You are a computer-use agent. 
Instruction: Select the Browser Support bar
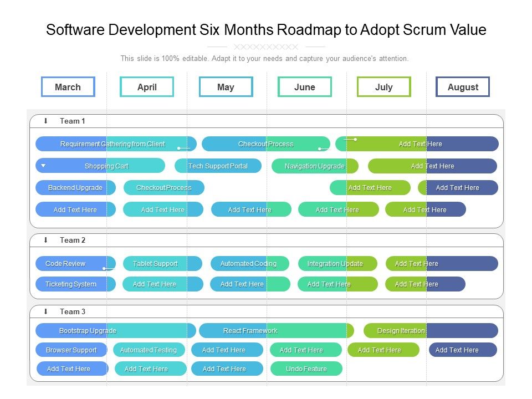point(71,350)
